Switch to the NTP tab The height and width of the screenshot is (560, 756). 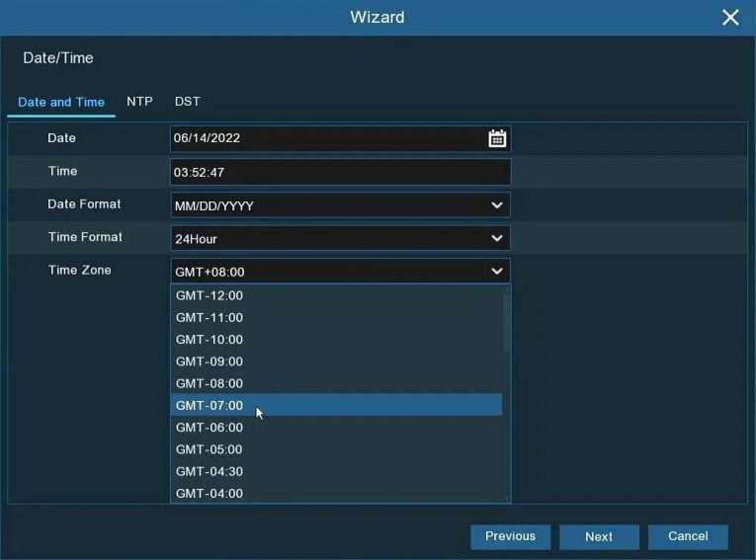pos(139,102)
